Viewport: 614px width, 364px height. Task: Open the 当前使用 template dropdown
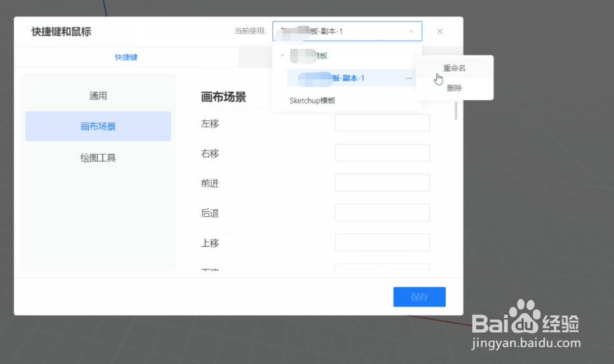click(347, 31)
